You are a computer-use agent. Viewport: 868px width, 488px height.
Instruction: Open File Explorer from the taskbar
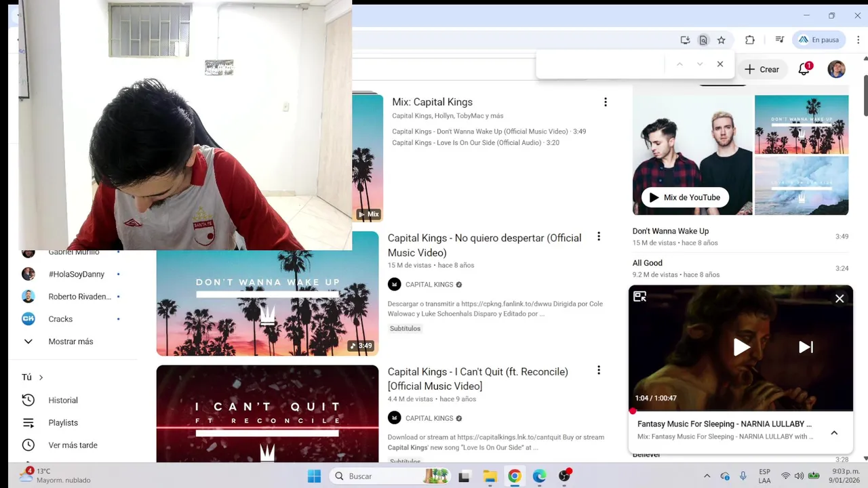coord(490,476)
